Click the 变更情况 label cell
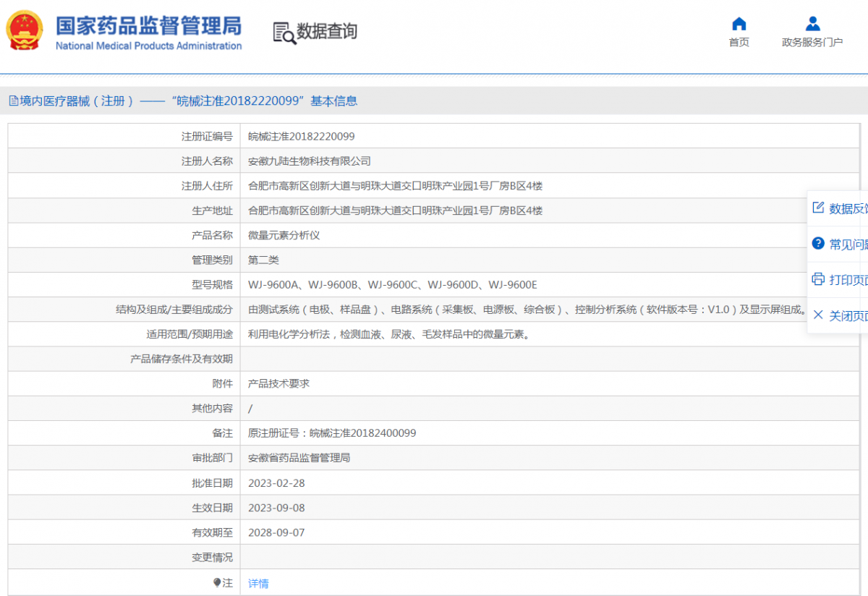The height and width of the screenshot is (596, 868). click(x=124, y=557)
